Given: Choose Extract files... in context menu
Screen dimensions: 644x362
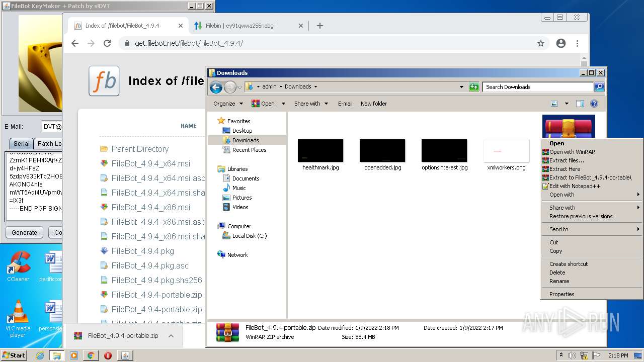Looking at the screenshot, I should tap(592, 160).
